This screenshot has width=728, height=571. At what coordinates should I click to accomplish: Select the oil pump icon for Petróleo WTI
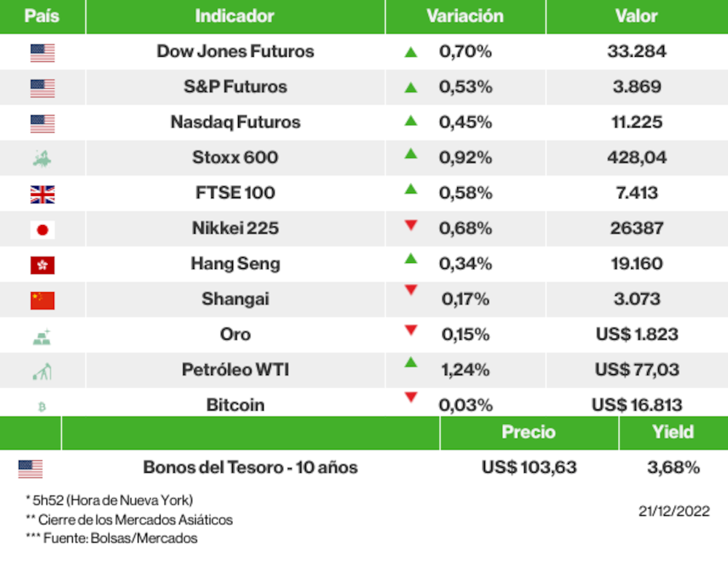[x=42, y=371]
